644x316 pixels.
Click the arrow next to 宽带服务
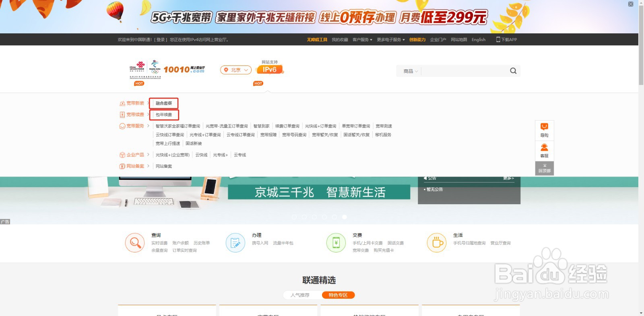coord(148,126)
